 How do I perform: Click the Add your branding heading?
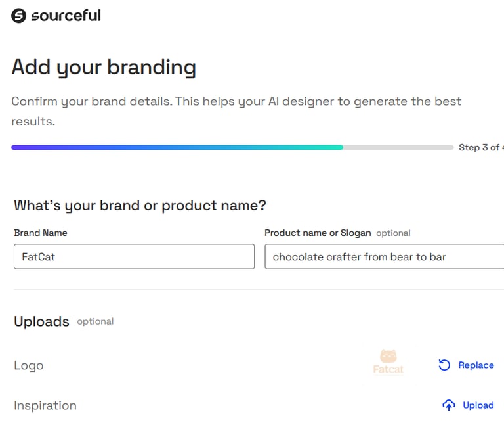click(x=104, y=67)
